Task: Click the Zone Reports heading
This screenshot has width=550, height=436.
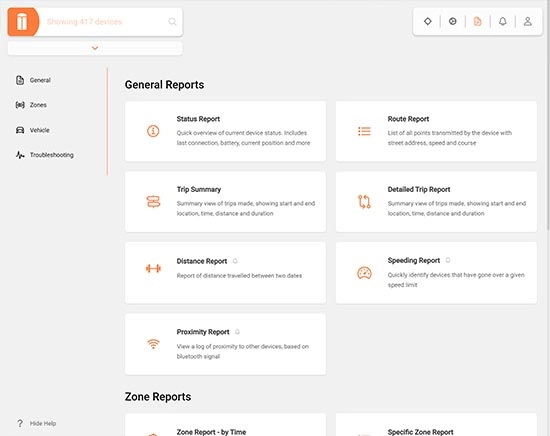Action: click(x=158, y=397)
